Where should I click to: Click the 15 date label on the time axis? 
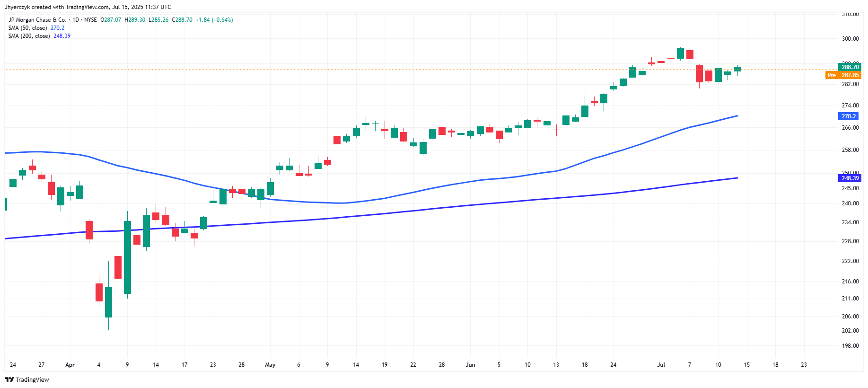(x=747, y=365)
